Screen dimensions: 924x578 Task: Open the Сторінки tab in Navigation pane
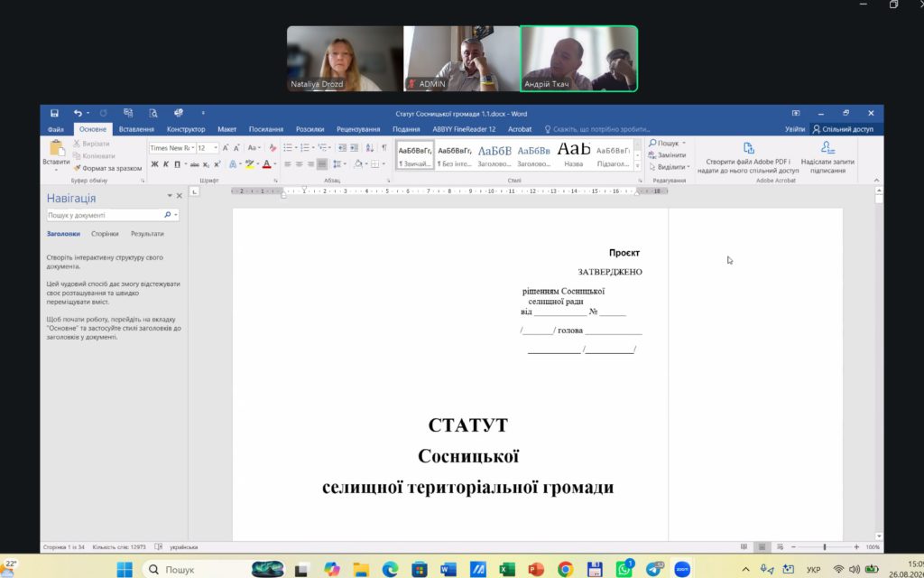tap(105, 234)
